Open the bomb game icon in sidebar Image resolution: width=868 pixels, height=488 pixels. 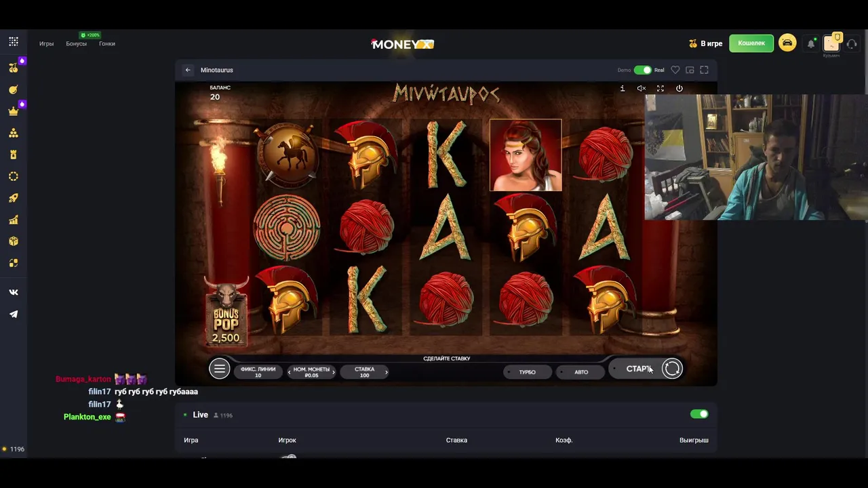(x=14, y=89)
